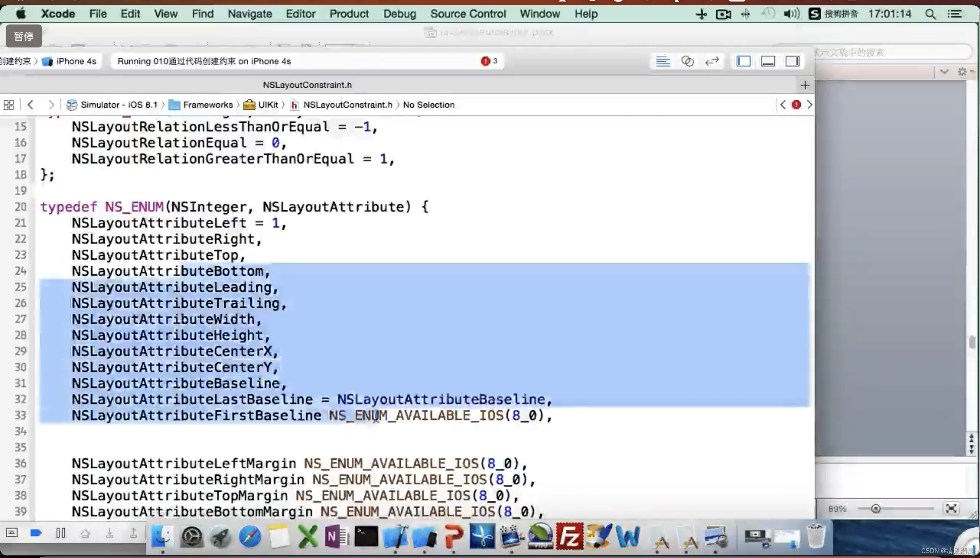
Task: Click the 暂停 pause button
Action: pos(24,36)
